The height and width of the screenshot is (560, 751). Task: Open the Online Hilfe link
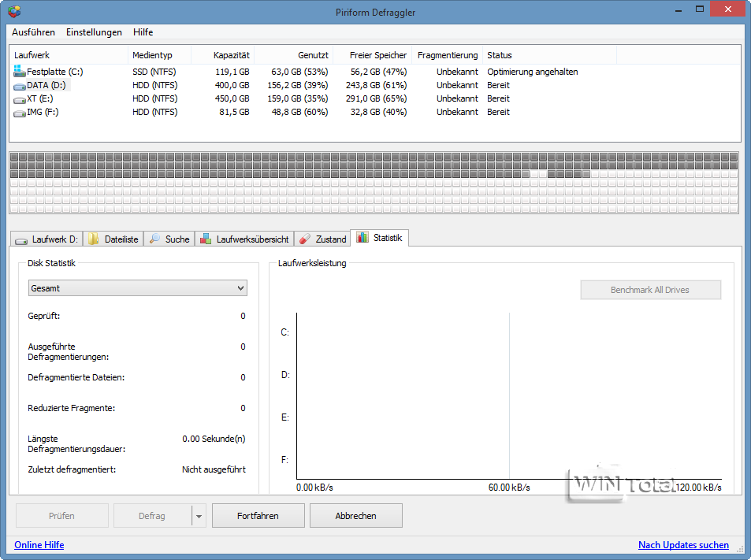click(39, 545)
